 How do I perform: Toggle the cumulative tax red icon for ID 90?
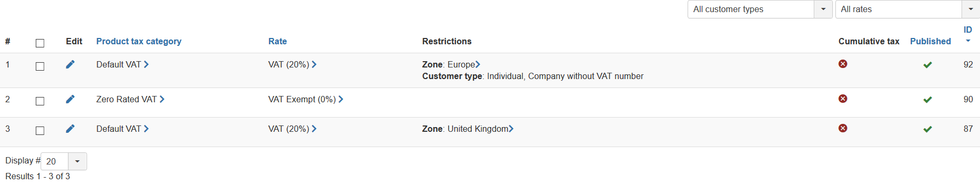843,99
